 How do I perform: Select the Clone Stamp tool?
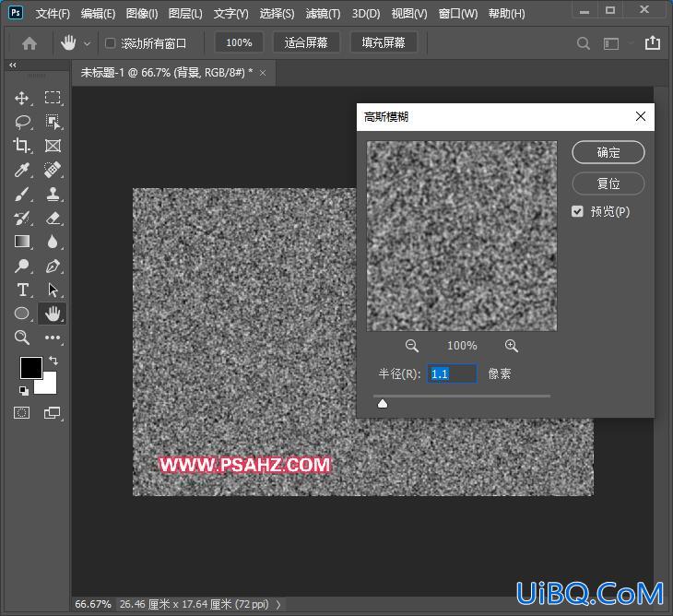53,194
